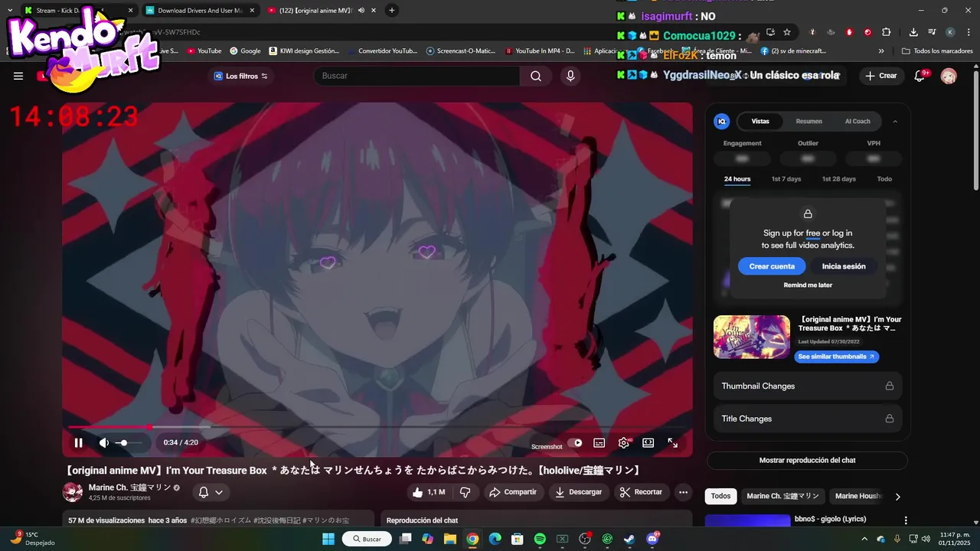Screen dimensions: 980x551
Task: Open player settings gear icon
Action: pos(624,442)
